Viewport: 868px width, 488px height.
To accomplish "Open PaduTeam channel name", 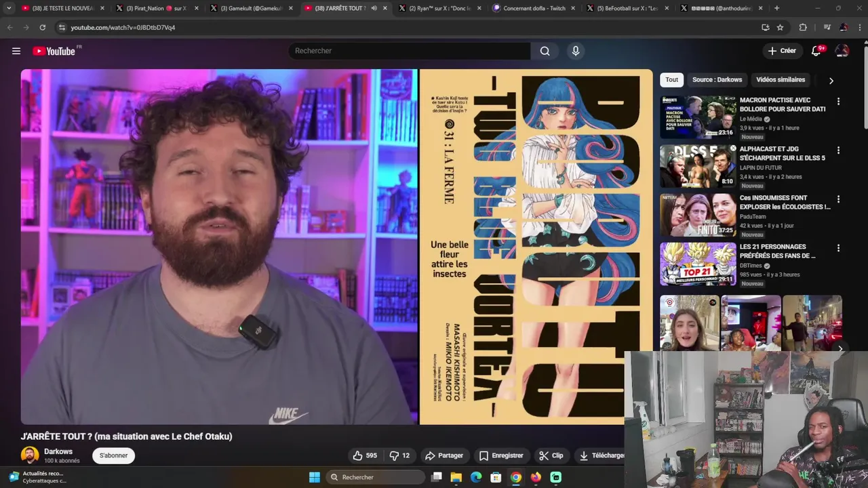I will point(753,216).
